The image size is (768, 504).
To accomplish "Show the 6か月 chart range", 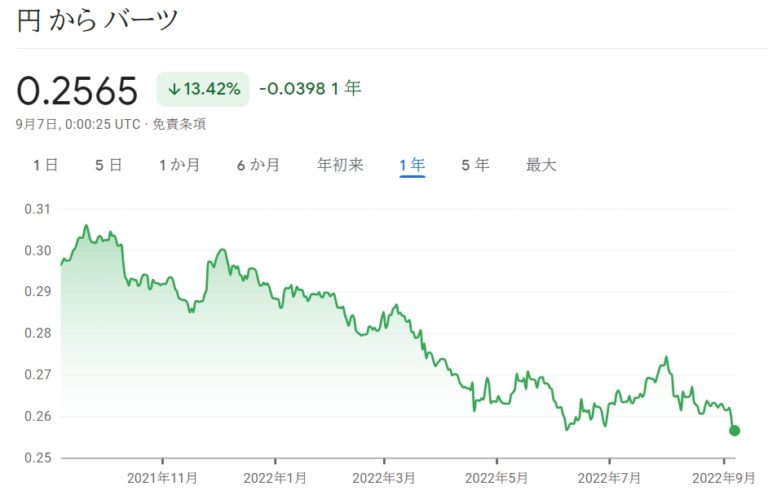I will tap(257, 165).
